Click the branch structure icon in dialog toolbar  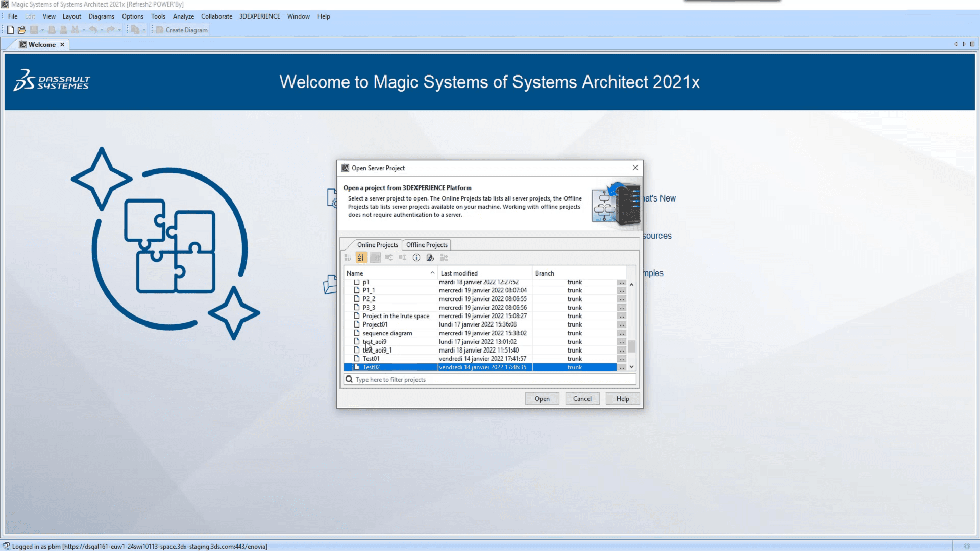444,258
